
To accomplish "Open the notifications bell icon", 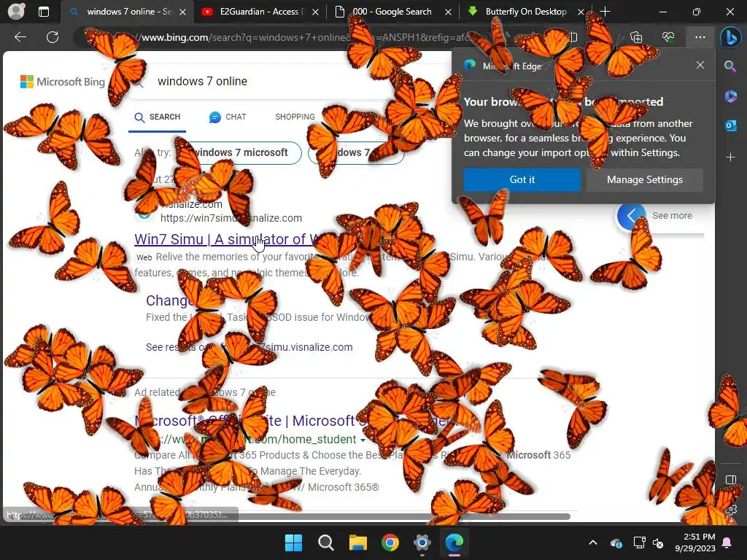I will point(727,542).
